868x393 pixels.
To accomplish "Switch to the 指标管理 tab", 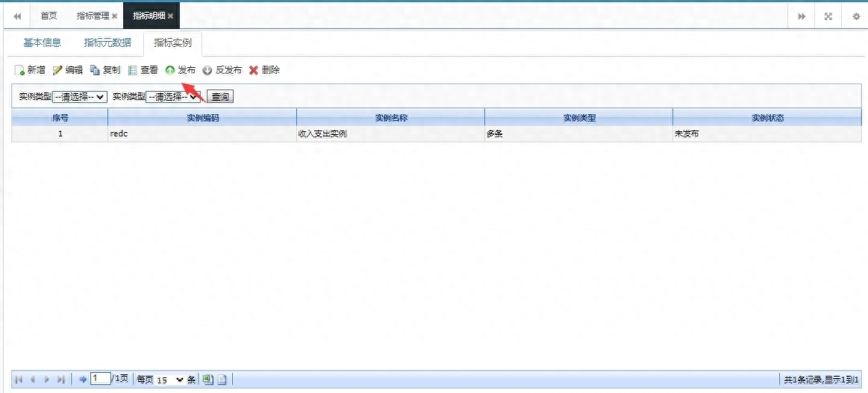I will (x=93, y=16).
